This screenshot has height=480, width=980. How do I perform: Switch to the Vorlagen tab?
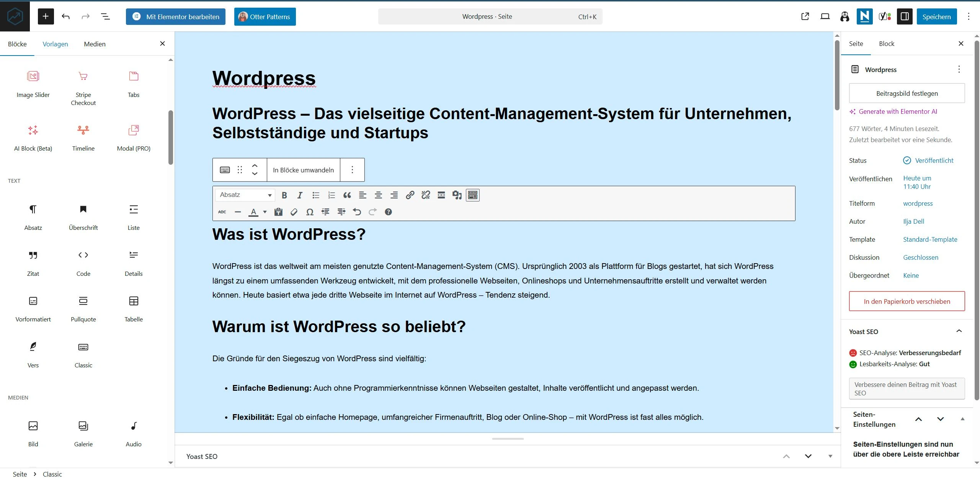55,44
